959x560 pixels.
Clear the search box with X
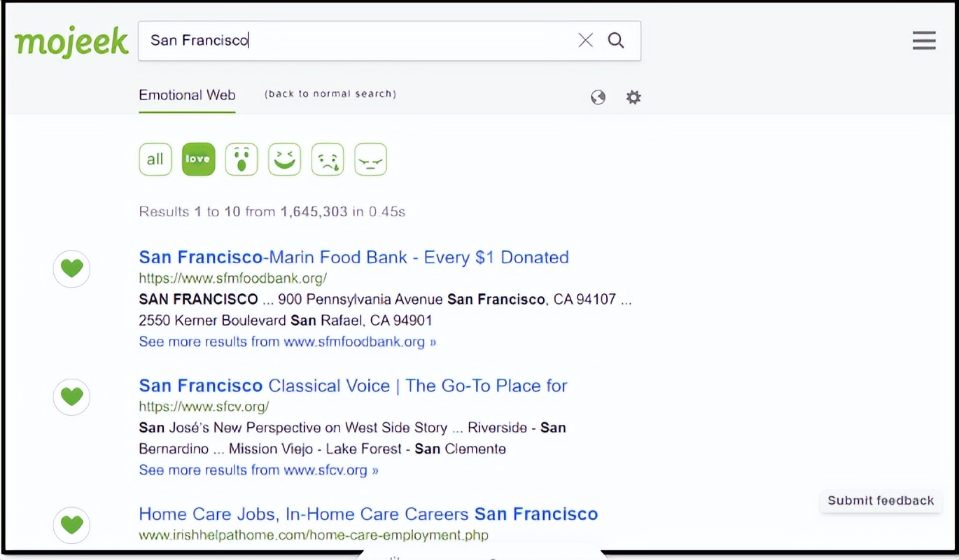click(x=585, y=41)
